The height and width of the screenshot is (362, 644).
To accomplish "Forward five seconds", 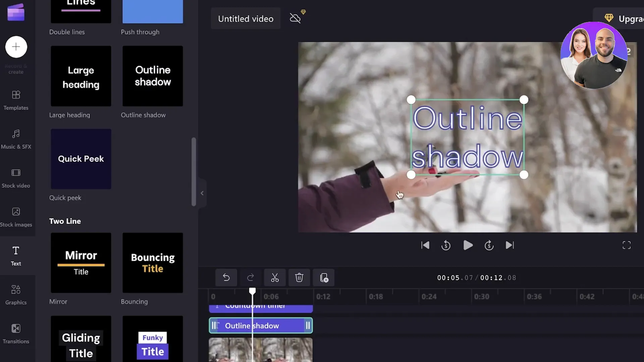I will 489,245.
